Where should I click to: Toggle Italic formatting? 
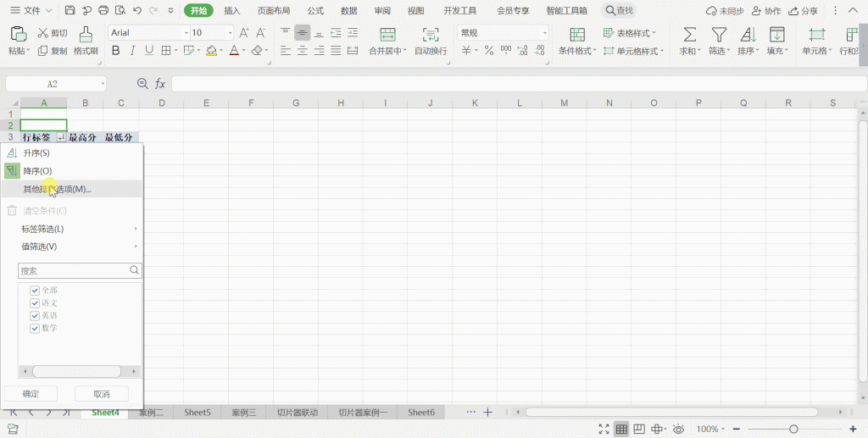pos(132,51)
